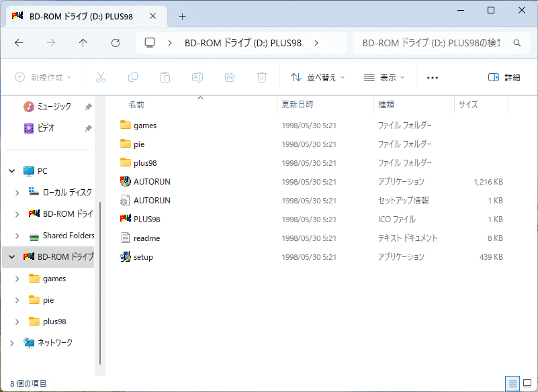Select the readme file name
The height and width of the screenshot is (392, 538).
click(x=147, y=238)
